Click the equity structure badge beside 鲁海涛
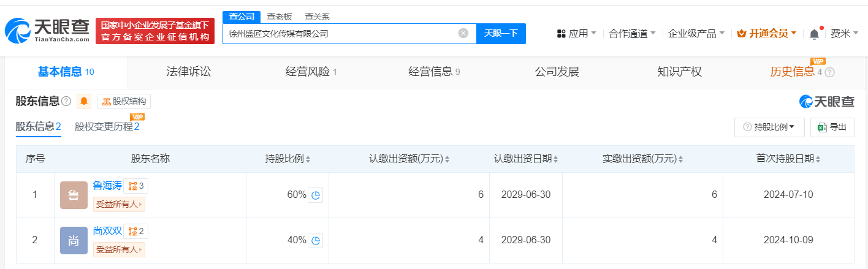Screen dimensions: 868x269 point(135,186)
